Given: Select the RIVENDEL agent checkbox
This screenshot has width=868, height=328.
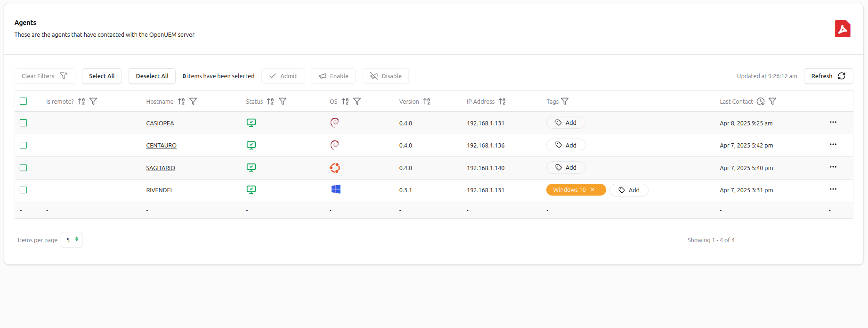Looking at the screenshot, I should coord(24,190).
